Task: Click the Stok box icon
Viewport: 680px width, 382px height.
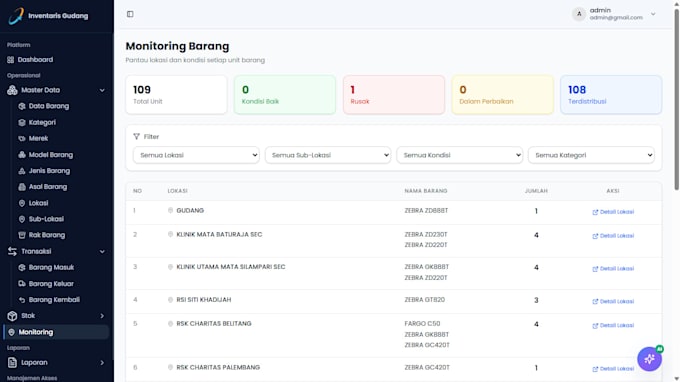Action: pyautogui.click(x=12, y=316)
